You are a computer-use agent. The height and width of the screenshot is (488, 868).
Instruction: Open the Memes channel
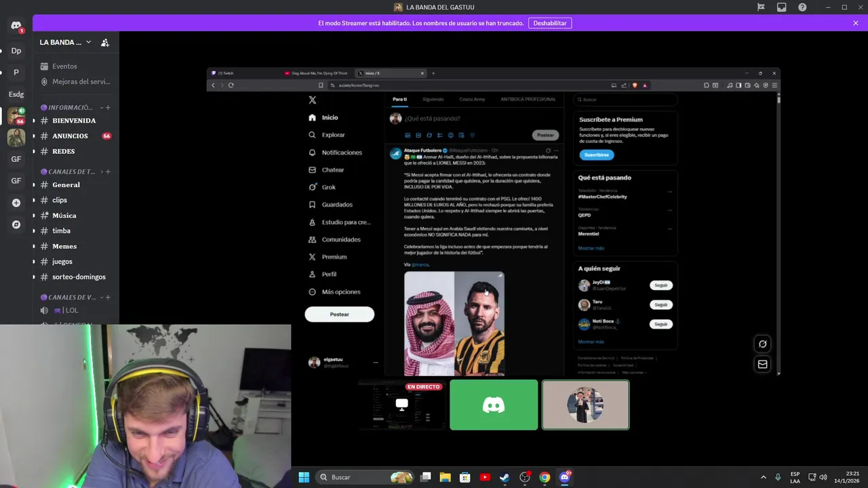(75, 246)
